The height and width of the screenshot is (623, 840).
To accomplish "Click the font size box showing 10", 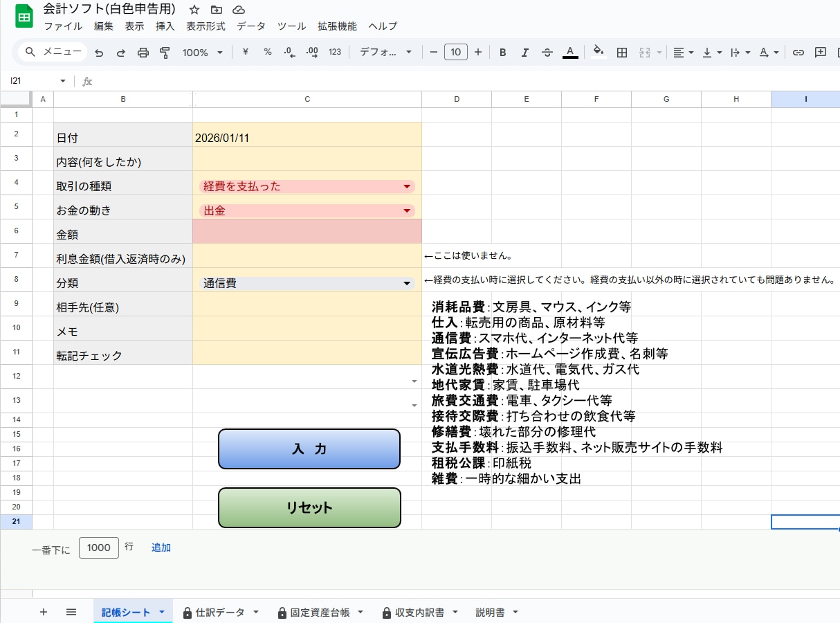I will pos(456,52).
